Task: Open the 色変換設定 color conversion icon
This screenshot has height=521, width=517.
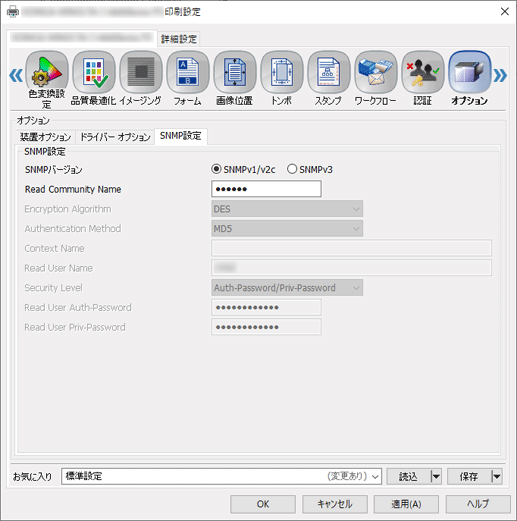Action: [x=47, y=72]
